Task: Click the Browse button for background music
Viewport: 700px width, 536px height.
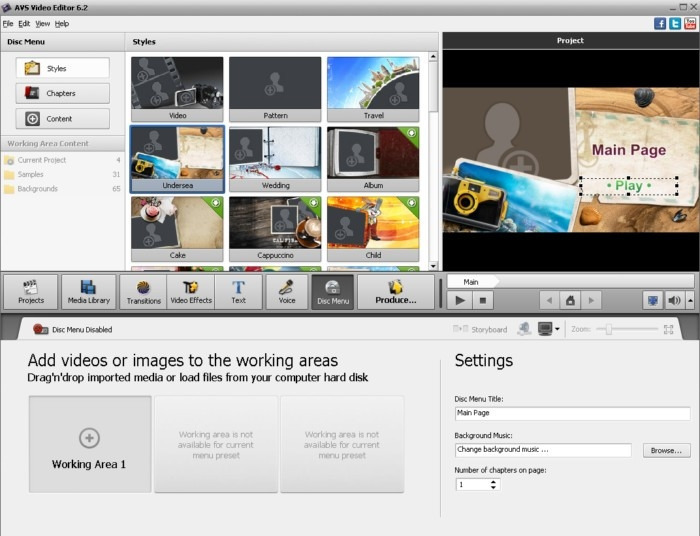Action: [666, 450]
